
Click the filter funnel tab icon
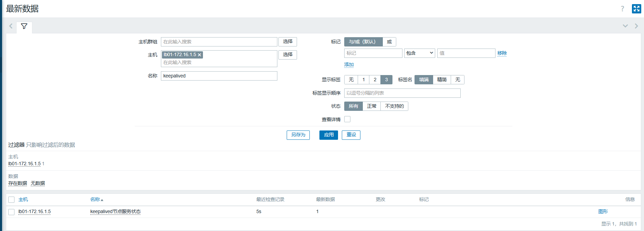point(24,26)
